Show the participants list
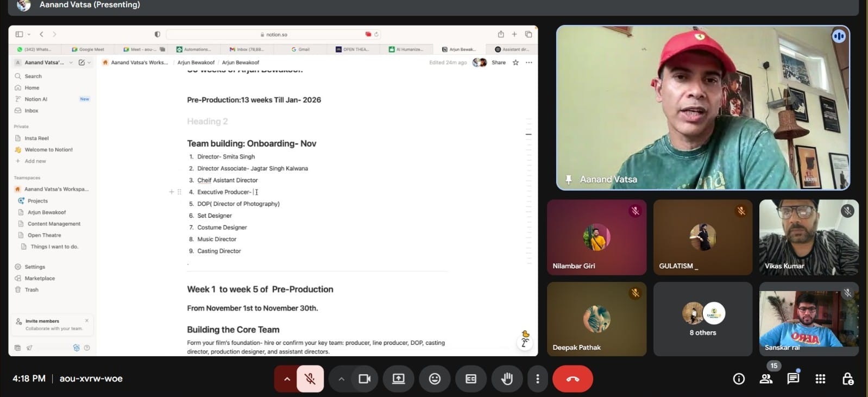This screenshot has height=397, width=868. [x=766, y=379]
